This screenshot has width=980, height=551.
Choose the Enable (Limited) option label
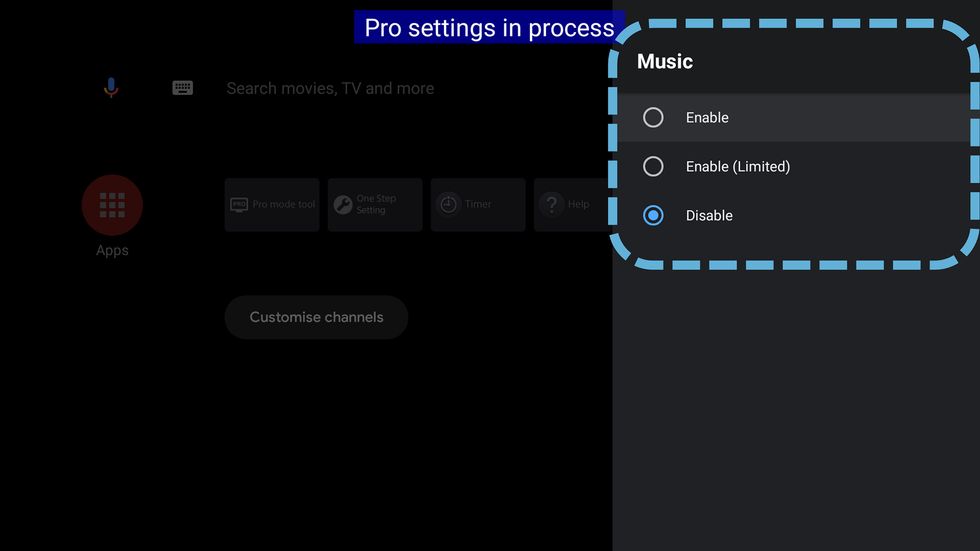click(x=738, y=166)
